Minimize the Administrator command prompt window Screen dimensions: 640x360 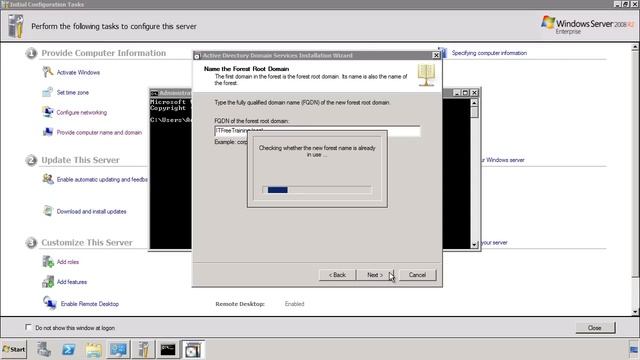click(x=457, y=93)
